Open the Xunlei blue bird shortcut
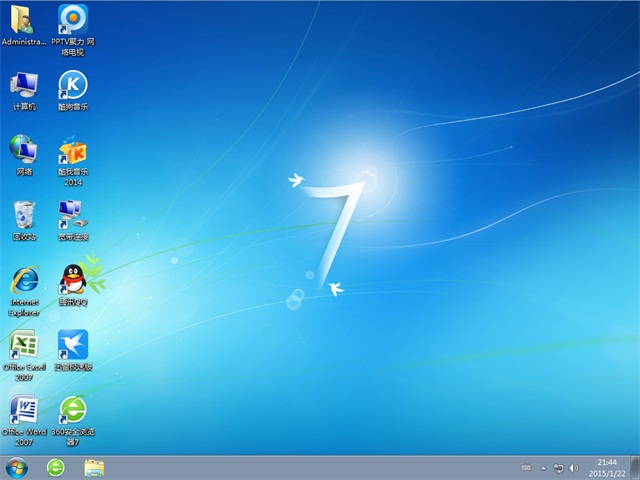The width and height of the screenshot is (640, 480). (x=72, y=345)
